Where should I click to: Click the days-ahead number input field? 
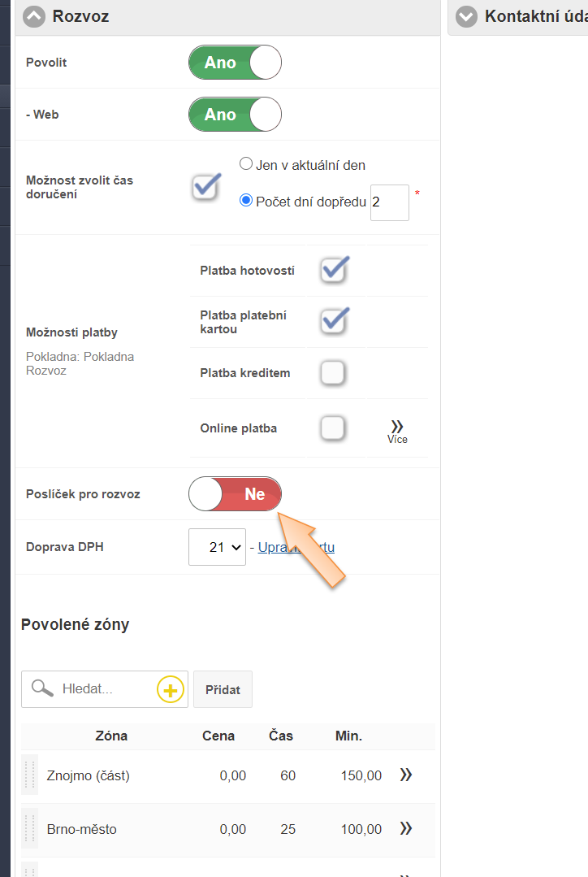389,202
